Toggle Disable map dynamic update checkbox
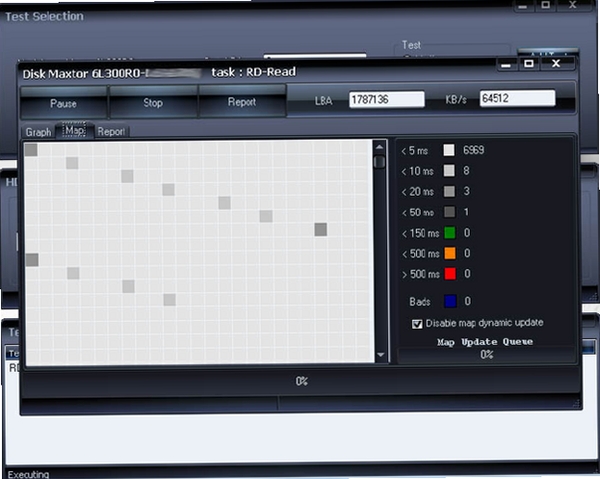The height and width of the screenshot is (479, 600). [417, 324]
